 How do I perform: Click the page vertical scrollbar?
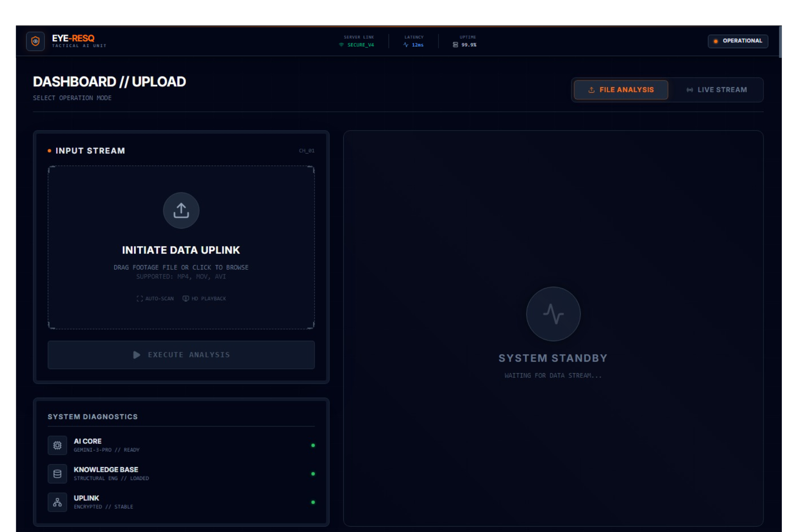tap(780, 42)
